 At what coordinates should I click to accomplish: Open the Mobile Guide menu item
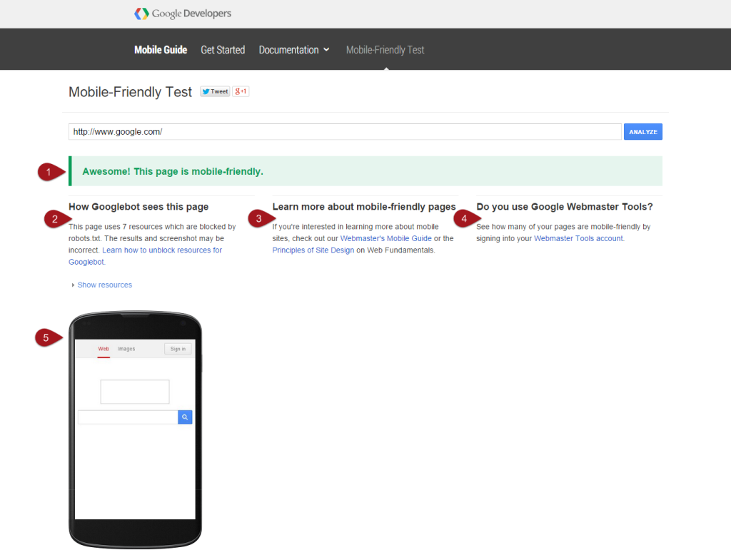[161, 50]
